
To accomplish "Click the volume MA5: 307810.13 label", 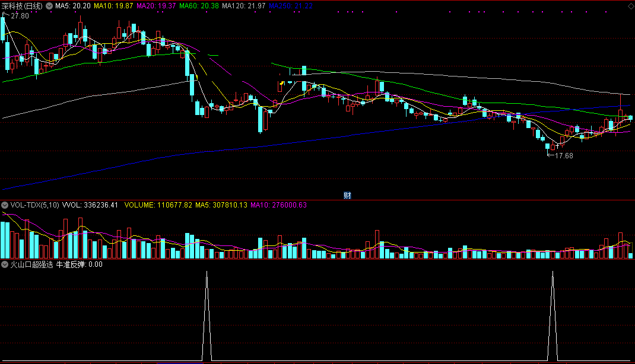I will pos(221,205).
